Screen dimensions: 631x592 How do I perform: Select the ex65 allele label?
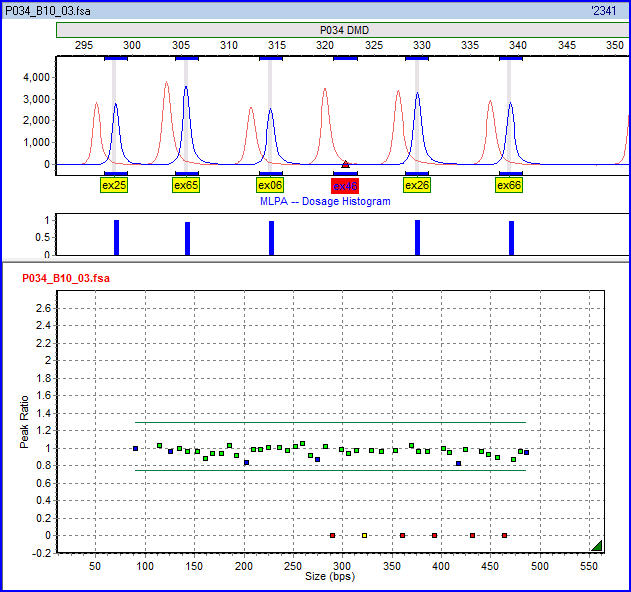point(186,185)
